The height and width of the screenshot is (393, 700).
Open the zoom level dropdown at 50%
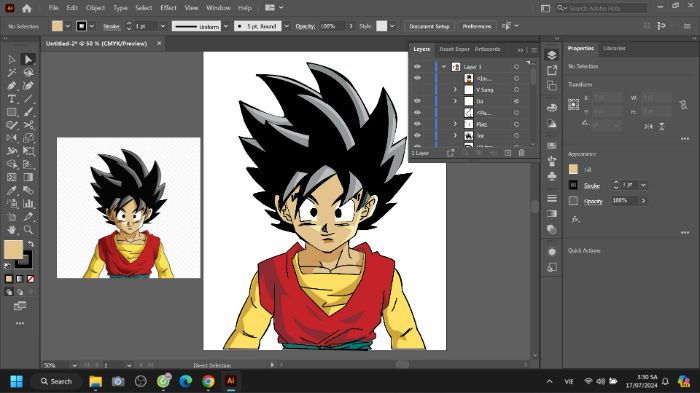74,365
